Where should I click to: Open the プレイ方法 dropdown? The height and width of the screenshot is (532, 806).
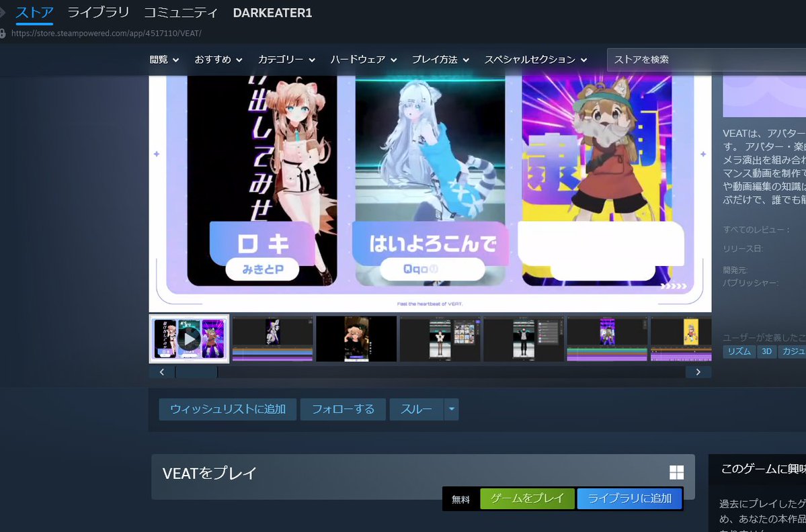point(439,59)
